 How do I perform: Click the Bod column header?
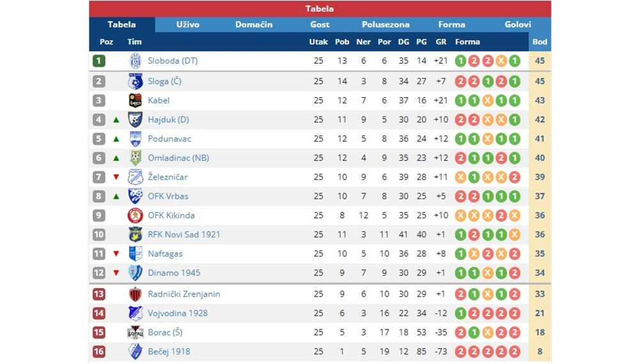(539, 42)
